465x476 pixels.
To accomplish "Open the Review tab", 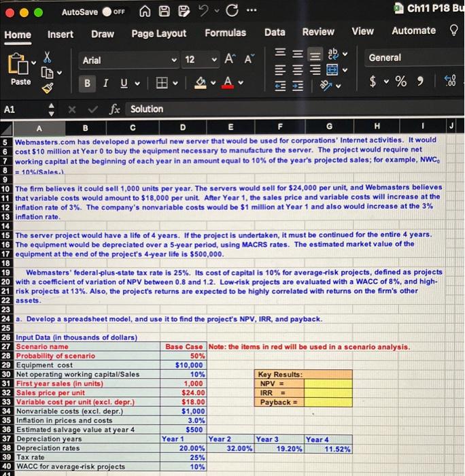I will 318,31.
